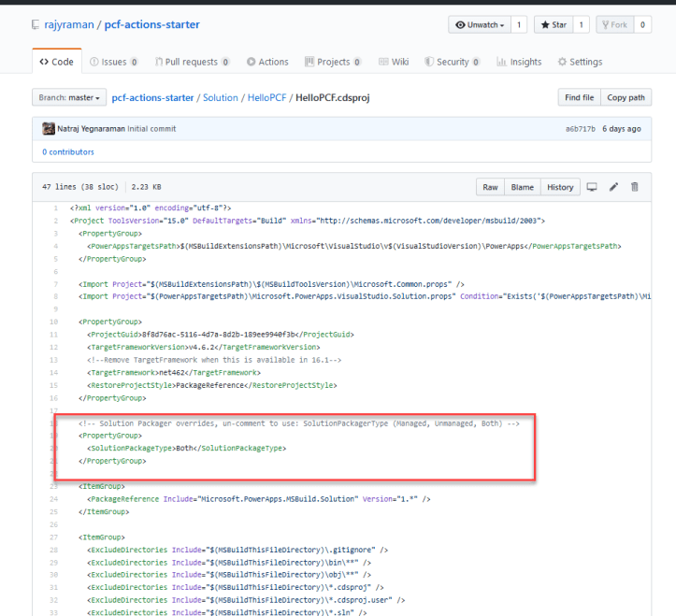Viewport: 676px width, 616px height.
Task: Click the trash delete file icon
Action: pyautogui.click(x=635, y=187)
